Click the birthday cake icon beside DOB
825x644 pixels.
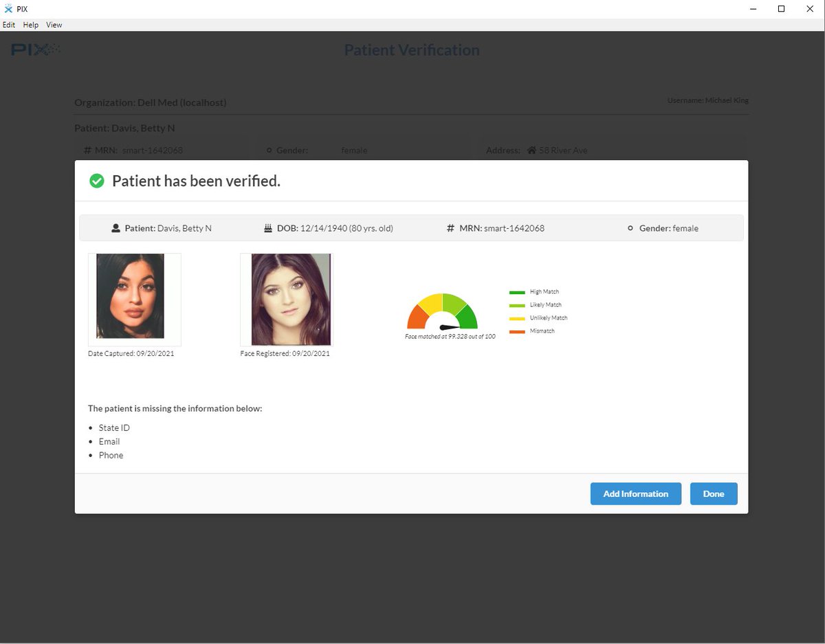click(x=268, y=228)
